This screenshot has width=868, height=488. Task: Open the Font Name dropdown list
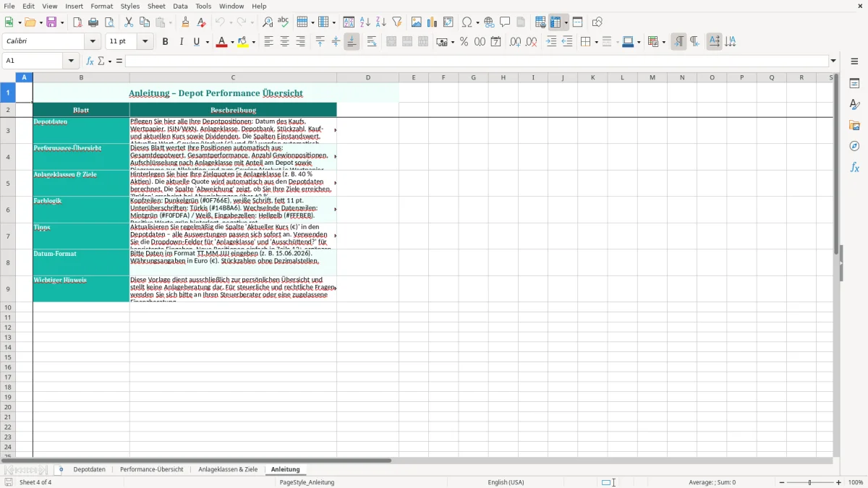pos(93,42)
